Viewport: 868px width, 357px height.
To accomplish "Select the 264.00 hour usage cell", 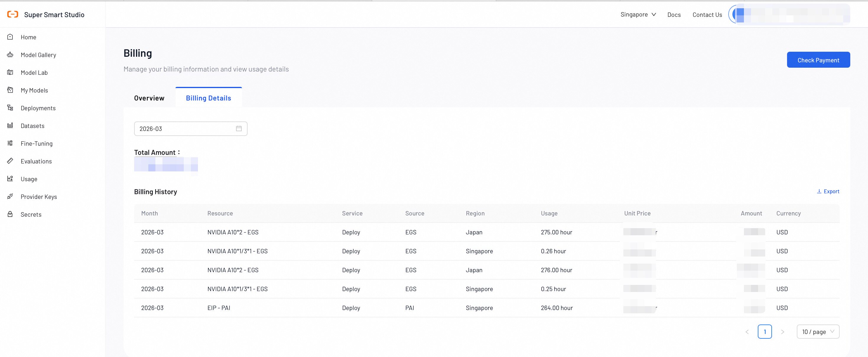I will 557,307.
